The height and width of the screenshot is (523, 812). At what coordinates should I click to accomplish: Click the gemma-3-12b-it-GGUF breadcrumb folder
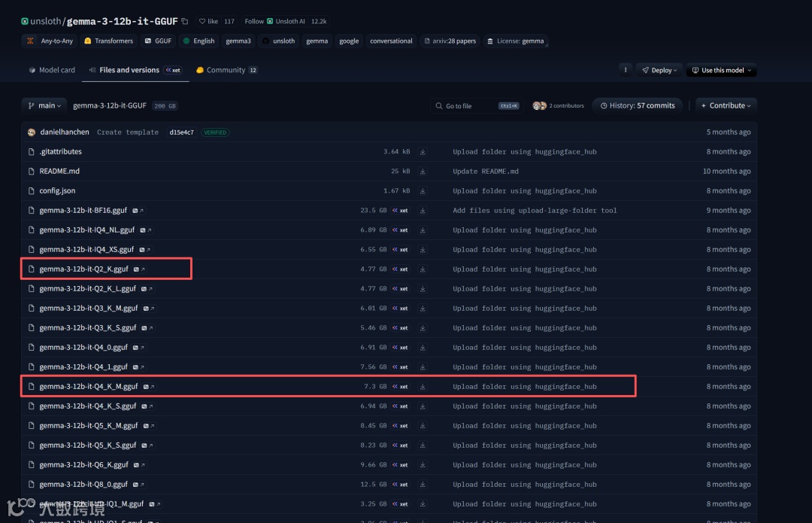point(110,106)
